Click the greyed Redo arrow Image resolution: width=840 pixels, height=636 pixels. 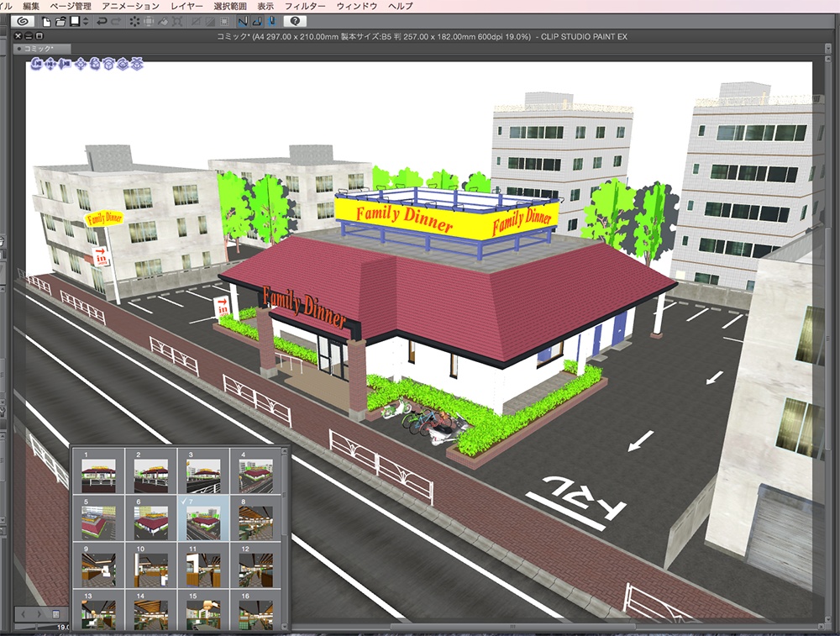click(116, 22)
